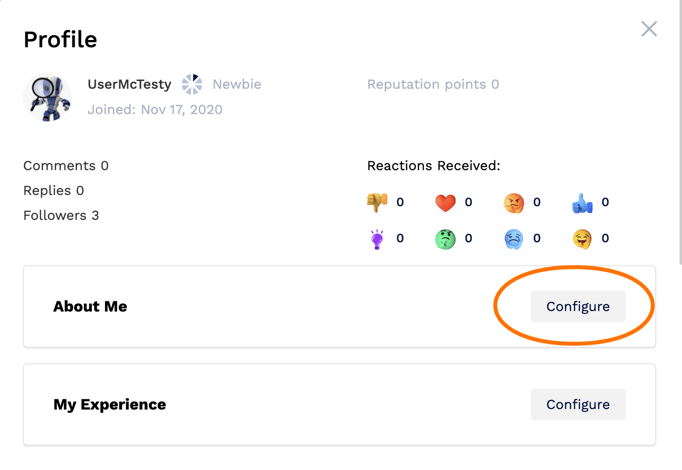The height and width of the screenshot is (470, 682).
Task: Click the purple lightbulb reaction icon
Action: tap(377, 239)
